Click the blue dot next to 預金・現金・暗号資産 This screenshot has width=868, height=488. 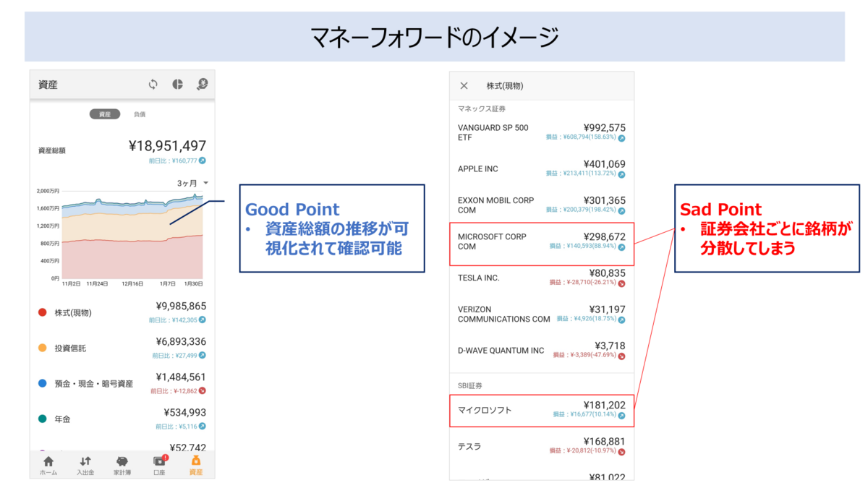point(42,383)
